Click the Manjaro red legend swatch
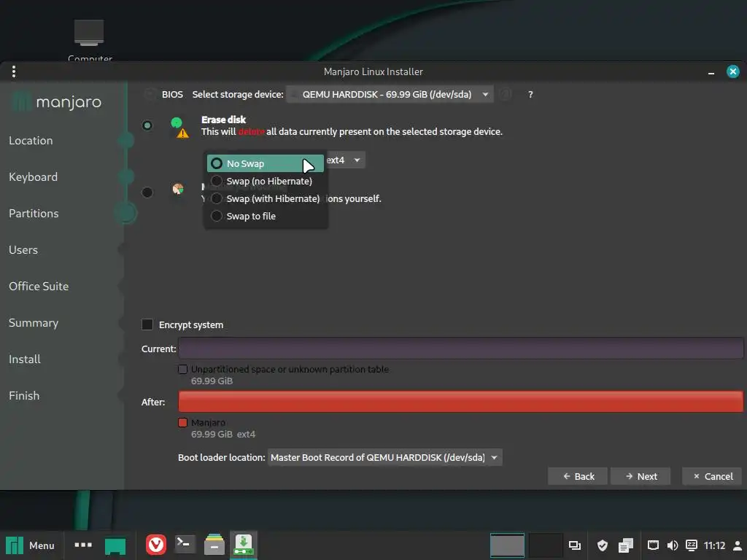This screenshot has height=560, width=747. pyautogui.click(x=182, y=422)
